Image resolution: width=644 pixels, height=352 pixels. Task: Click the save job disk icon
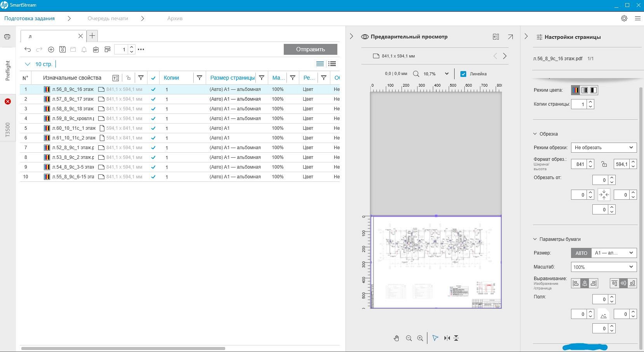tap(62, 49)
